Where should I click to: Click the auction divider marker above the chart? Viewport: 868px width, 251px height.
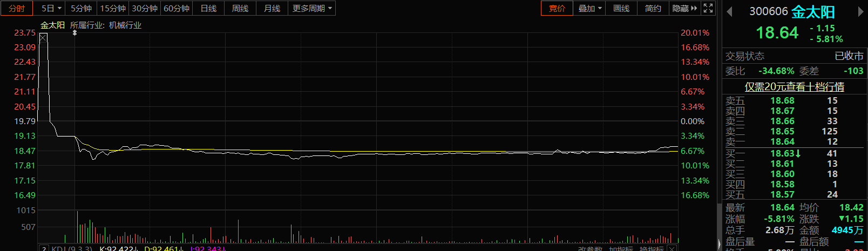click(75, 33)
